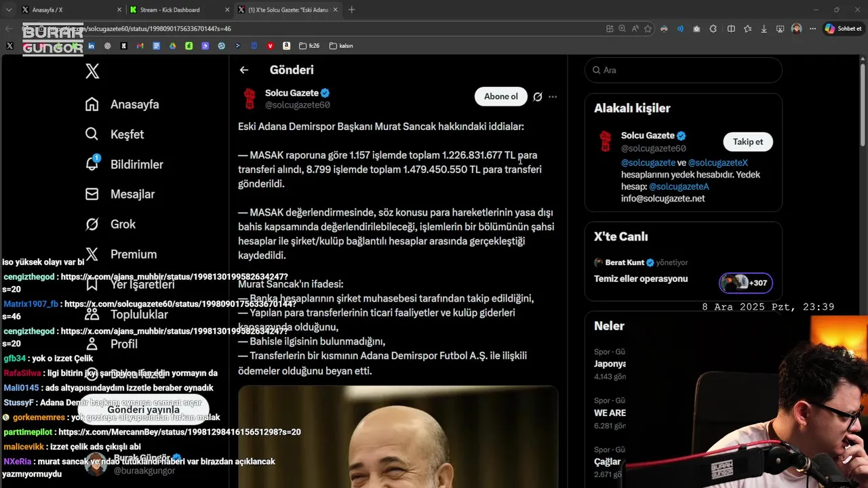Open Grok actions icon on the post
Viewport: 868px width, 488px height.
coord(538,97)
